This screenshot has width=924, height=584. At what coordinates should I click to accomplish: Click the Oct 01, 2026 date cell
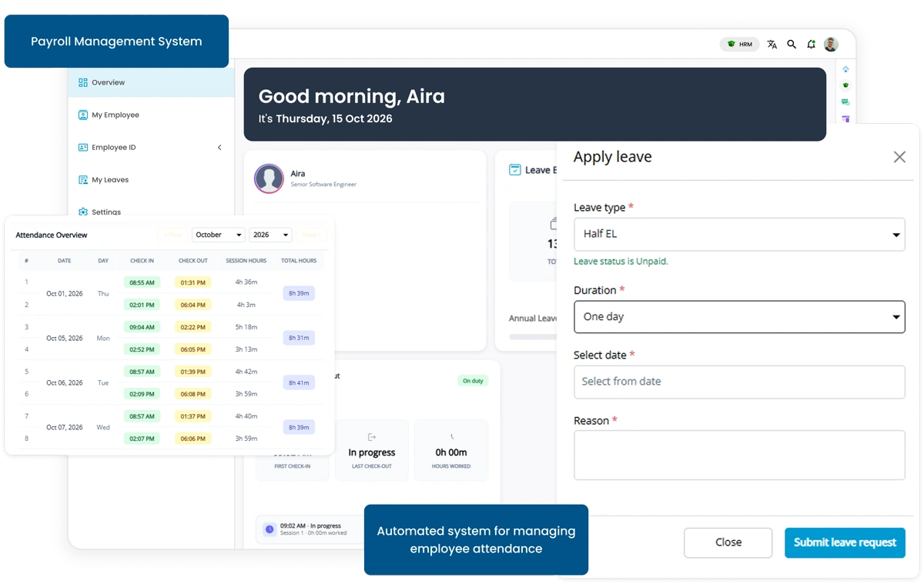[64, 294]
